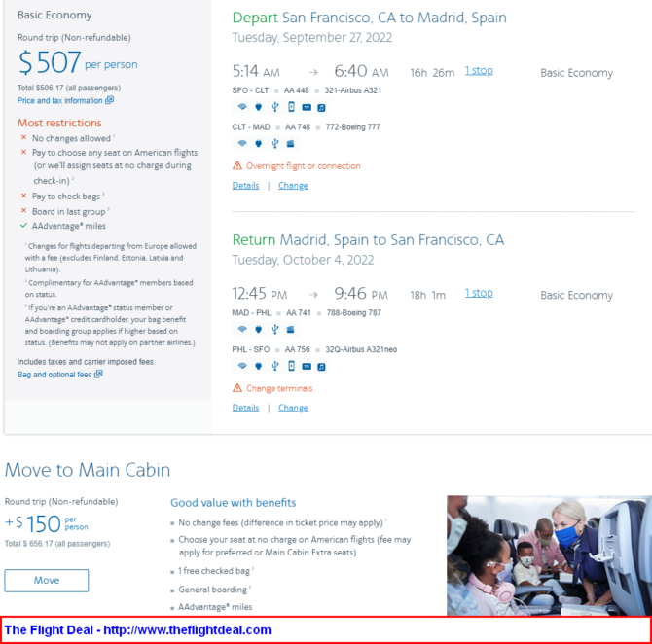Click USB icon for CLT - MAD flight
Screen dimensions: 652x644
(274, 143)
